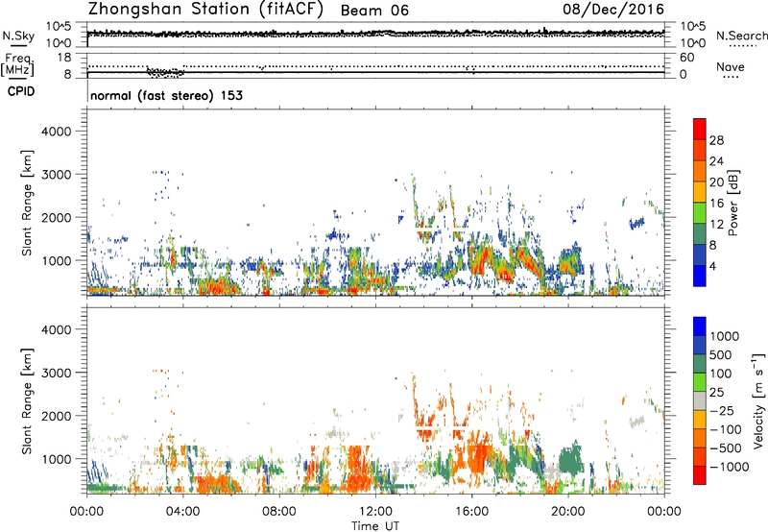768x532 pixels.
Task: Click the bright blue top Velocity colorbar segment
Action: (x=700, y=326)
